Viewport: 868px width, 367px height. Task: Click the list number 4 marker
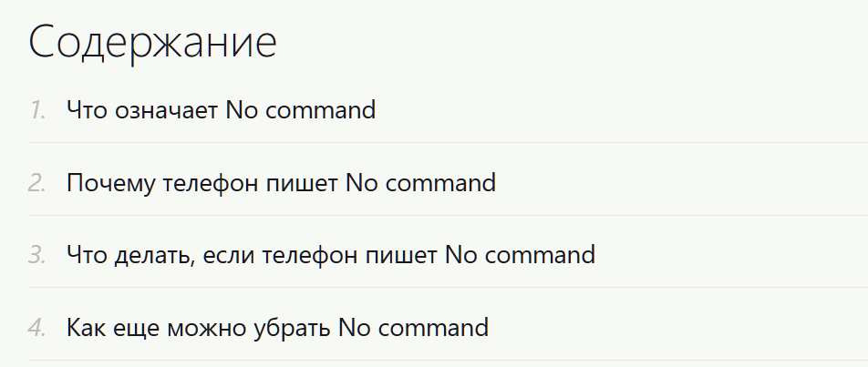[x=37, y=328]
